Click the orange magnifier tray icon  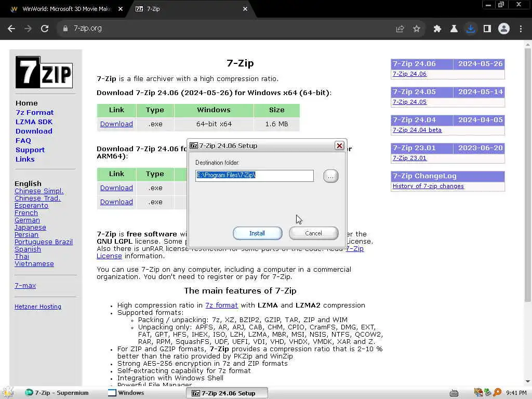[497, 393]
